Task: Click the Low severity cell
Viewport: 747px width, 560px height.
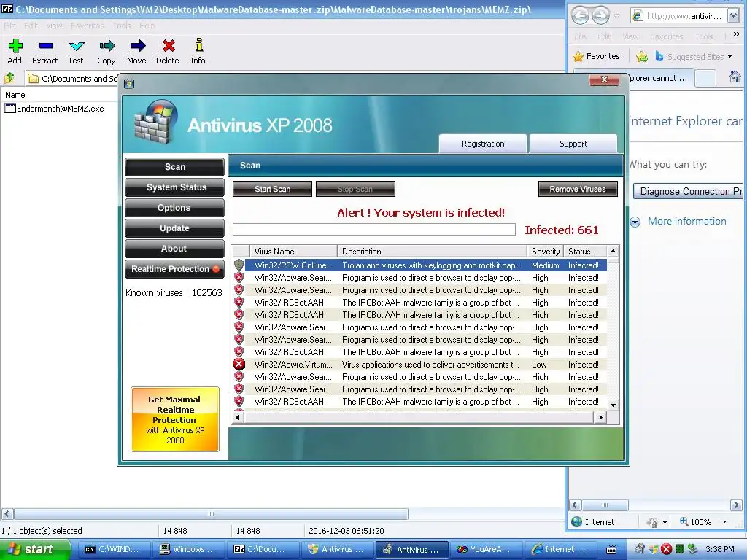Action: [539, 365]
